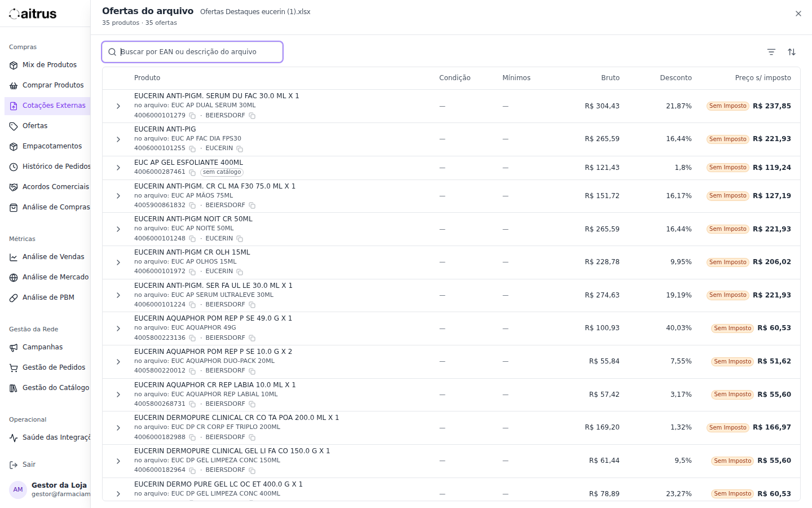The image size is (812, 508).
Task: Go to Análise de Compras
Action: 47,207
